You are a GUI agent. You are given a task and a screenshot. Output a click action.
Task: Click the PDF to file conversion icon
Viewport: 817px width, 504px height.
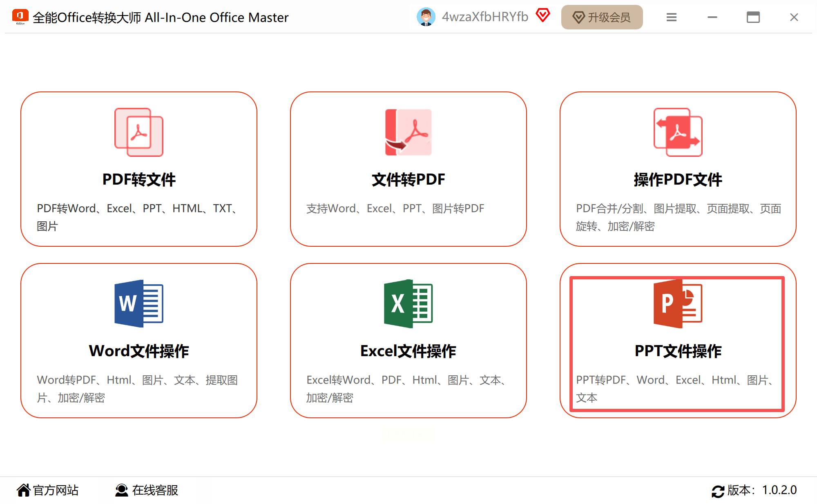[x=139, y=132]
